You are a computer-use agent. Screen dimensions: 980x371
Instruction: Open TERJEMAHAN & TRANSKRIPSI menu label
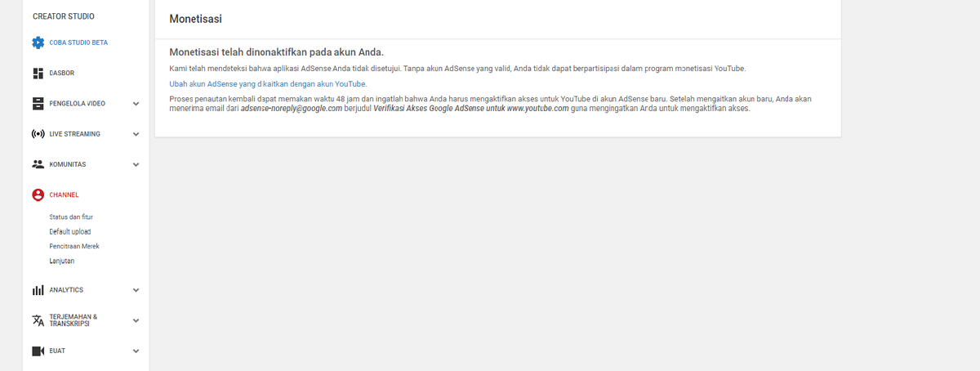(73, 320)
